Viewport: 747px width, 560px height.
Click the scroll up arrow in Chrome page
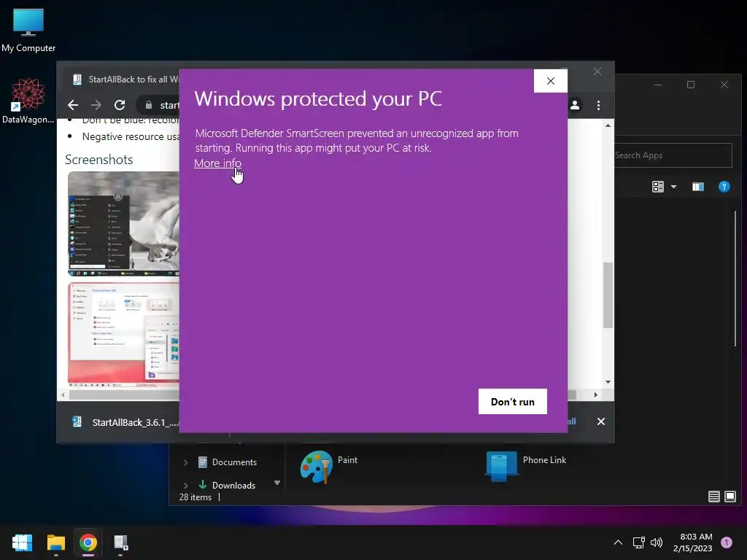point(608,125)
